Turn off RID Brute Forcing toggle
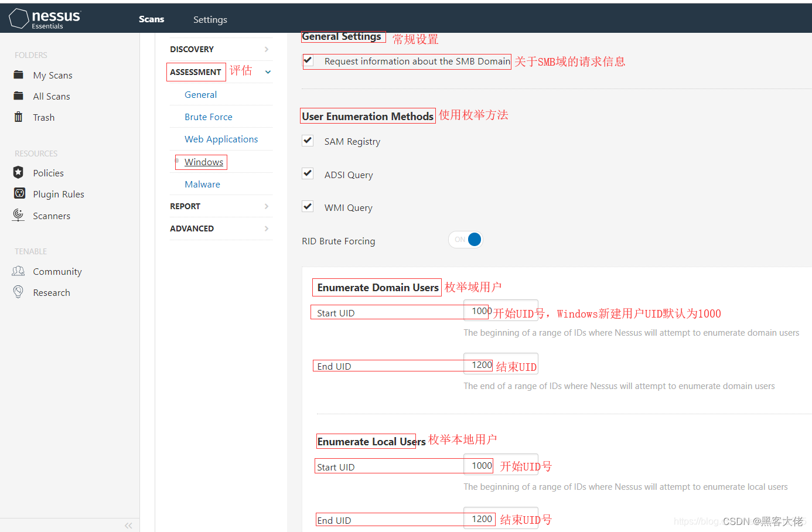 (466, 240)
